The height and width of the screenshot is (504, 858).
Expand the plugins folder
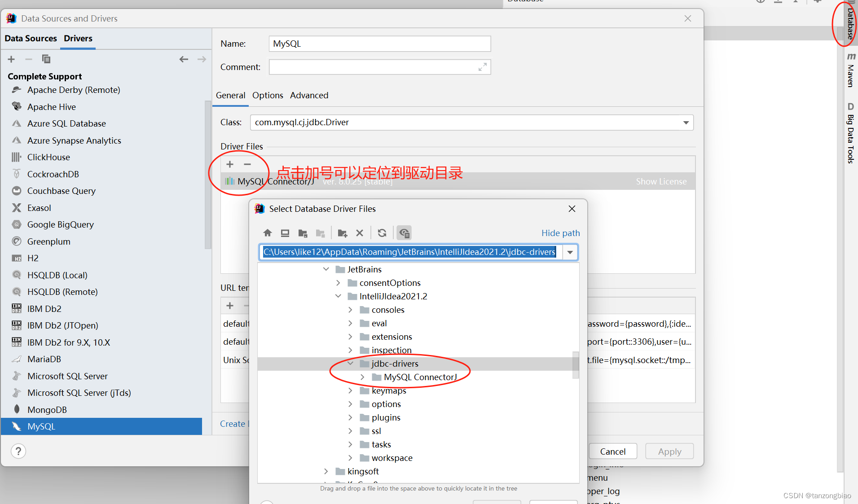click(351, 417)
